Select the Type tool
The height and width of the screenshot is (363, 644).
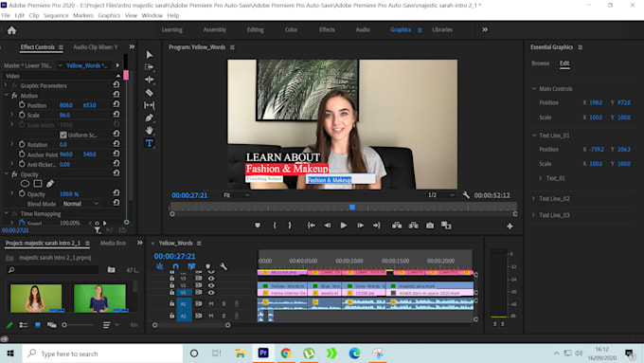point(149,143)
